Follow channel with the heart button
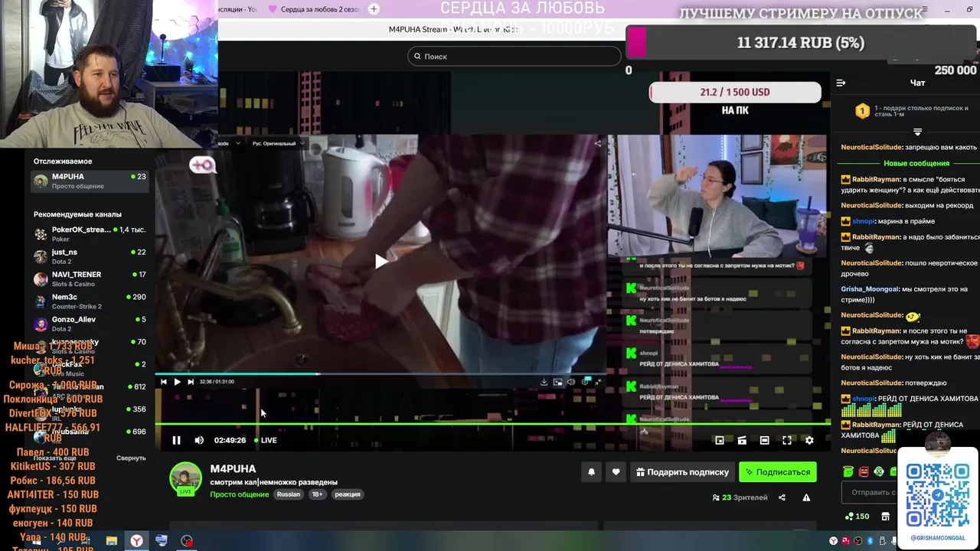The height and width of the screenshot is (551, 980). 616,472
